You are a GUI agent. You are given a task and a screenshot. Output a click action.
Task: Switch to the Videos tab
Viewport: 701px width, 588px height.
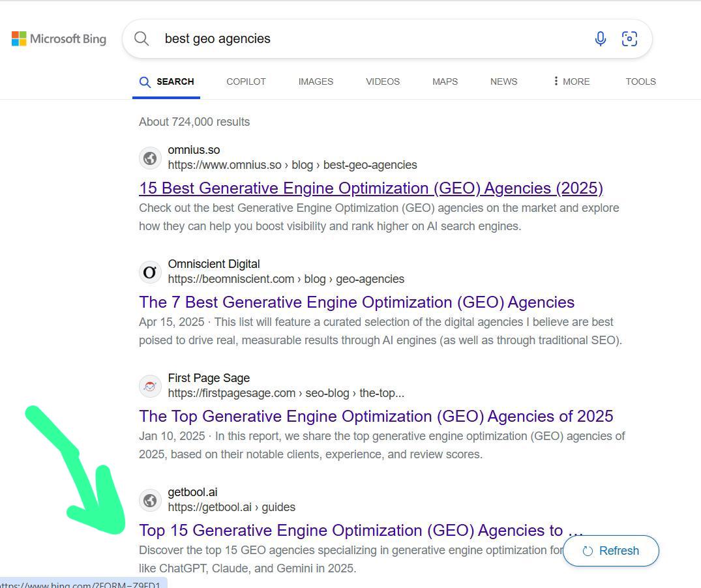coord(383,81)
